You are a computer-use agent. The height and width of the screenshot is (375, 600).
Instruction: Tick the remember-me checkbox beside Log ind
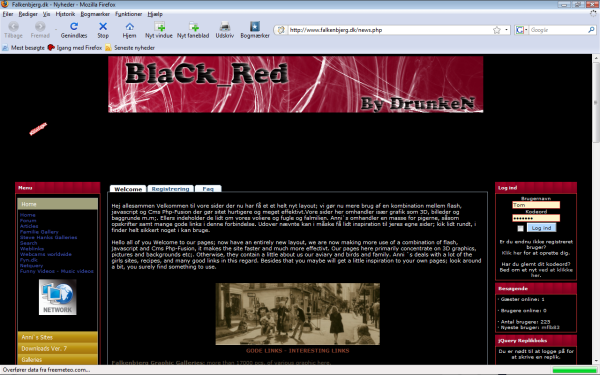click(520, 228)
